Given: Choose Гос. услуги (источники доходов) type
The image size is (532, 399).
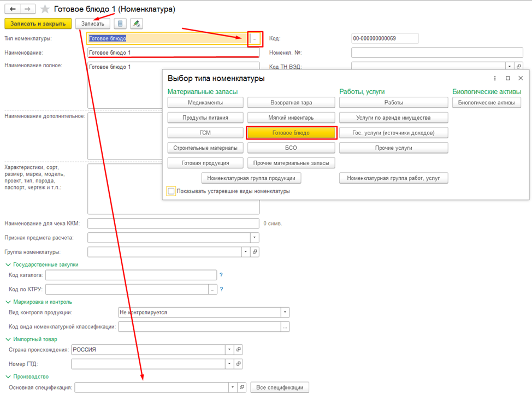Looking at the screenshot, I should click(394, 133).
